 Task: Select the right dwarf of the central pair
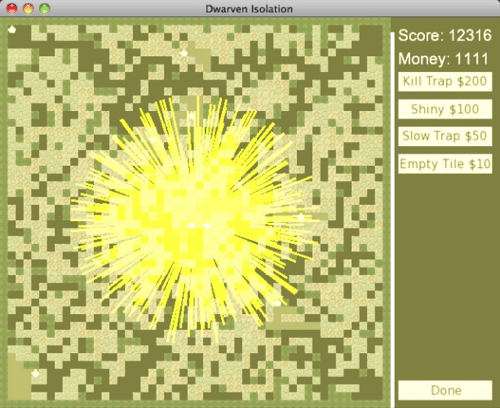tap(207, 225)
